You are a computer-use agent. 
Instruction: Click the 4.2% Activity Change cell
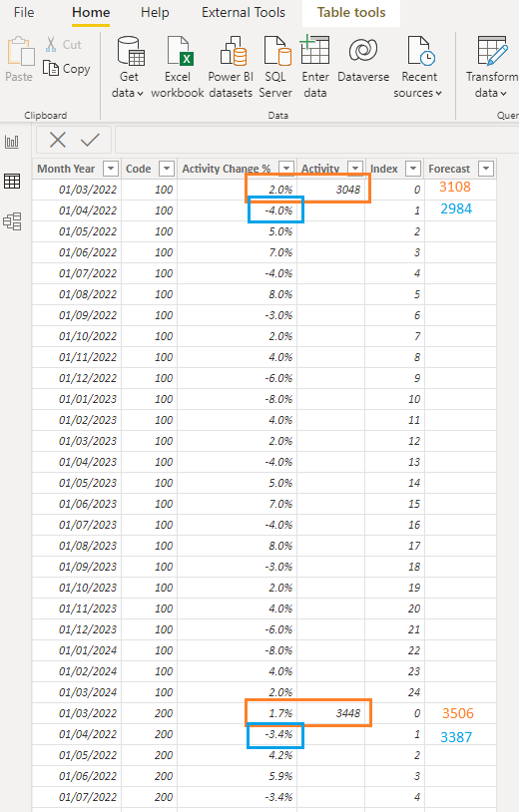pos(237,755)
